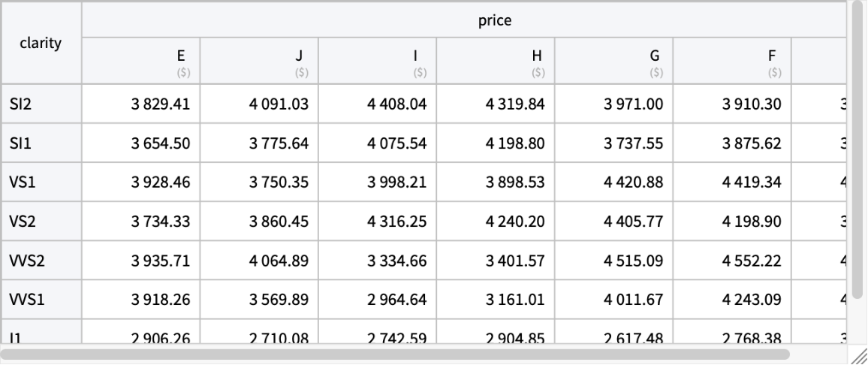Image resolution: width=868 pixels, height=365 pixels.
Task: Click the VS1 row header
Action: coord(41,182)
